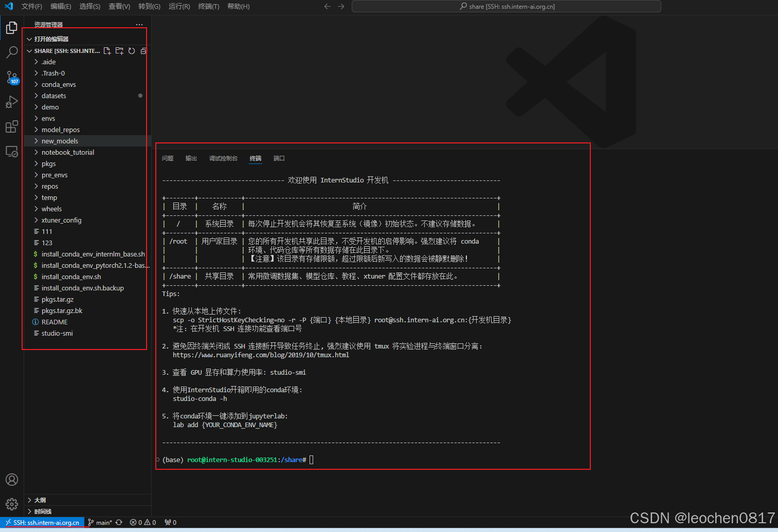Expand the envs folder
Viewport: 778px width, 532px height.
[87, 118]
